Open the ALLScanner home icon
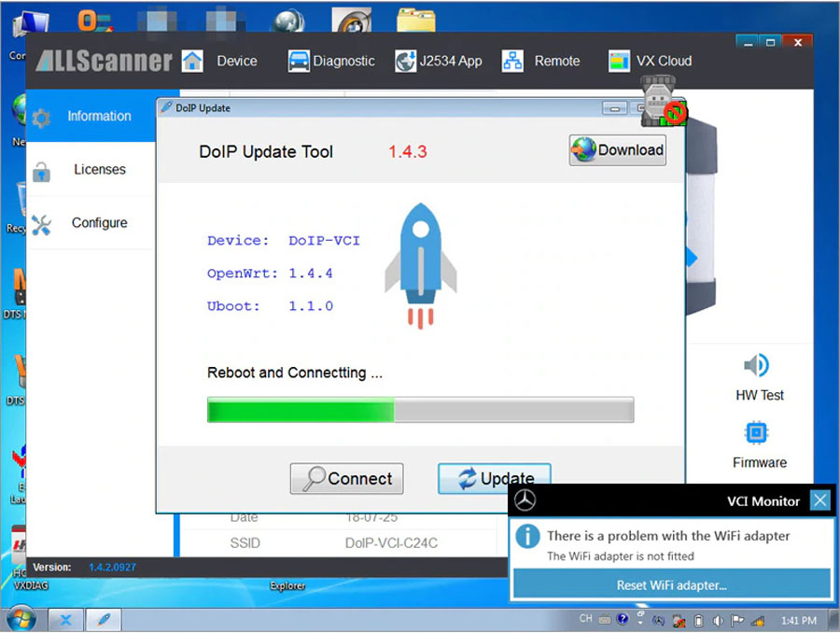Screen dimensions: 840x633 pyautogui.click(x=192, y=61)
